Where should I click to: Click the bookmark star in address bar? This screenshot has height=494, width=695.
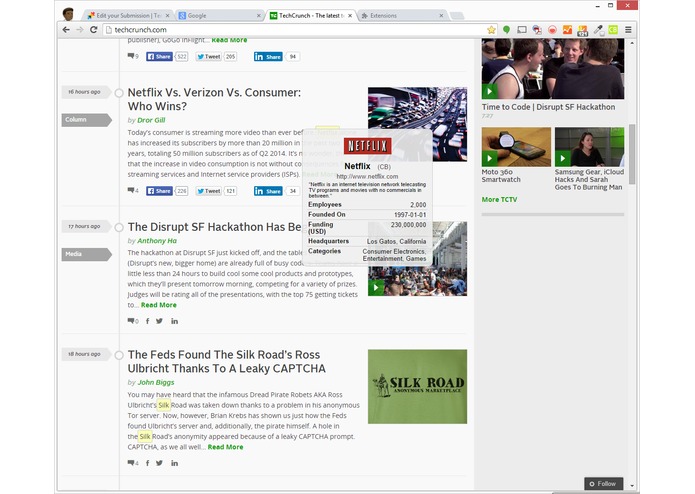[x=491, y=30]
